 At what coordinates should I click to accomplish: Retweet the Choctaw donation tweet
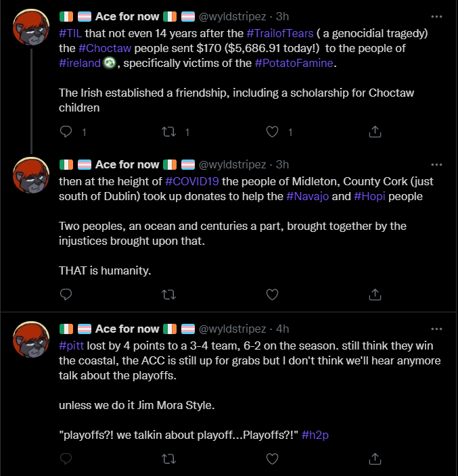coord(169,132)
